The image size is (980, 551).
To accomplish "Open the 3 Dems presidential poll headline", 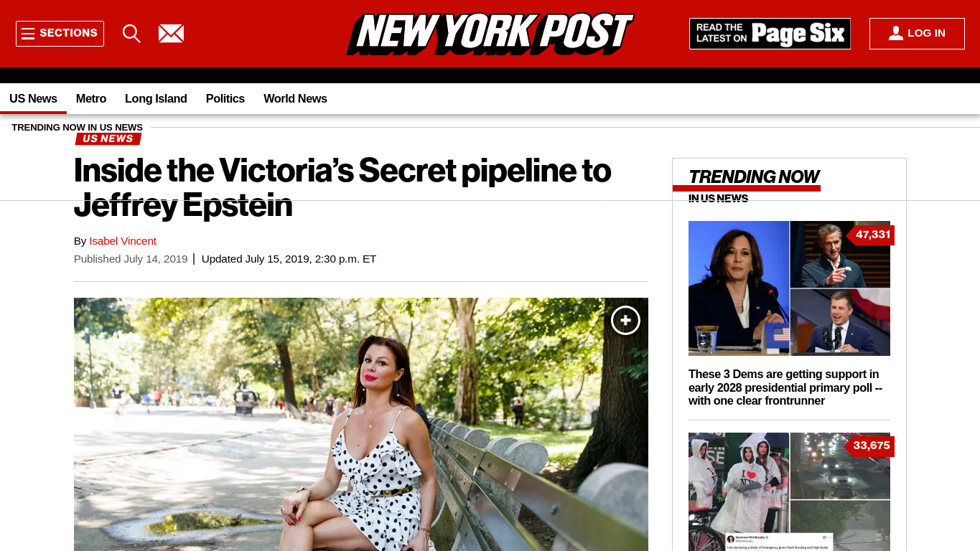I will point(785,387).
